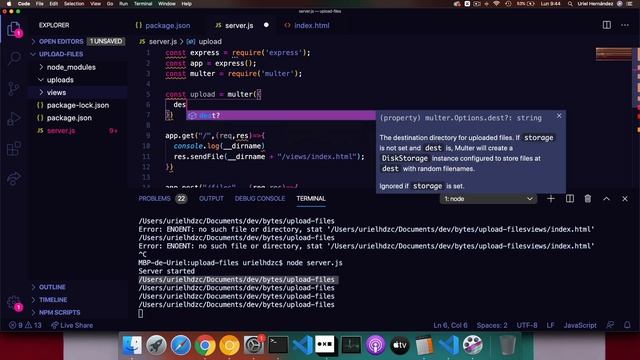Image resolution: width=640 pixels, height=360 pixels.
Task: Open the OUTPUT panel tab
Action: click(x=211, y=199)
